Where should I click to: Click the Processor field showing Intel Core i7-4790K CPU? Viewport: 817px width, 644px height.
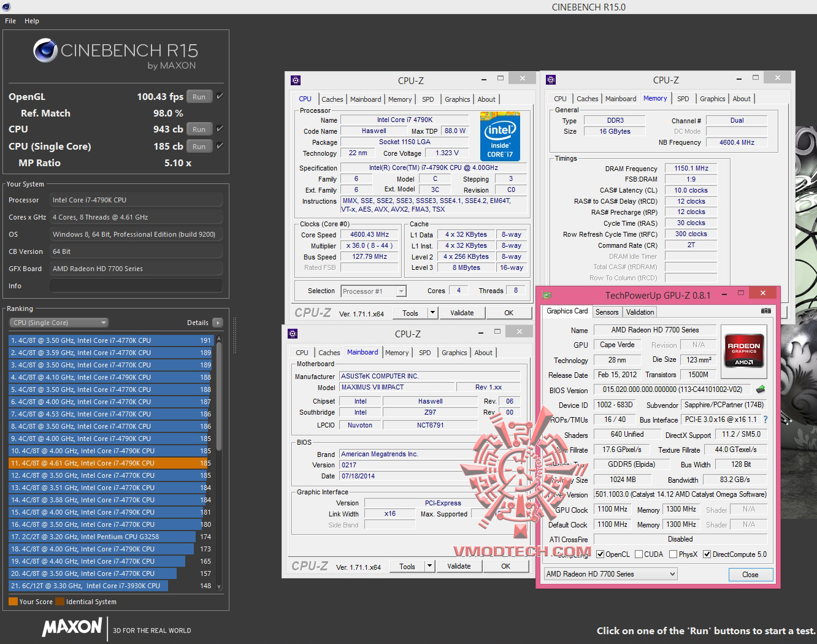136,200
